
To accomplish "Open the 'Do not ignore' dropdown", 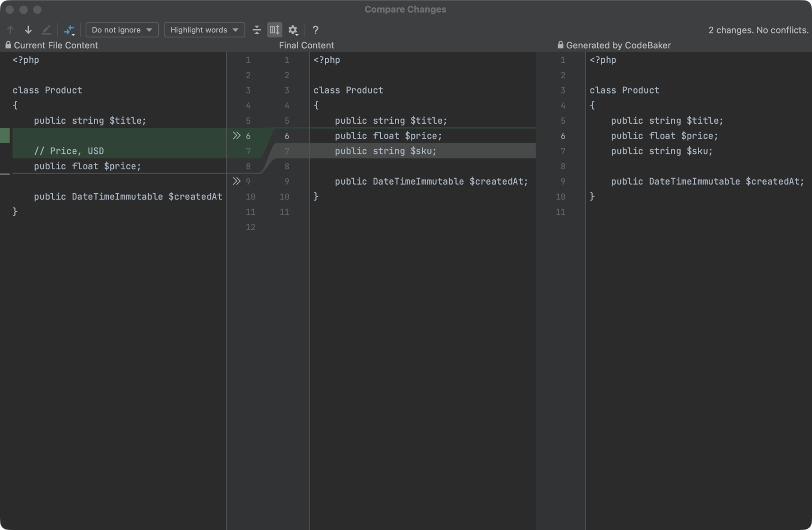I will 122,30.
